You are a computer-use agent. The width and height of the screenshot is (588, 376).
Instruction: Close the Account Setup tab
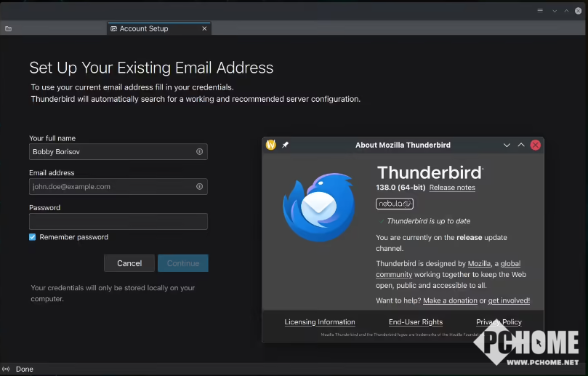click(x=204, y=29)
